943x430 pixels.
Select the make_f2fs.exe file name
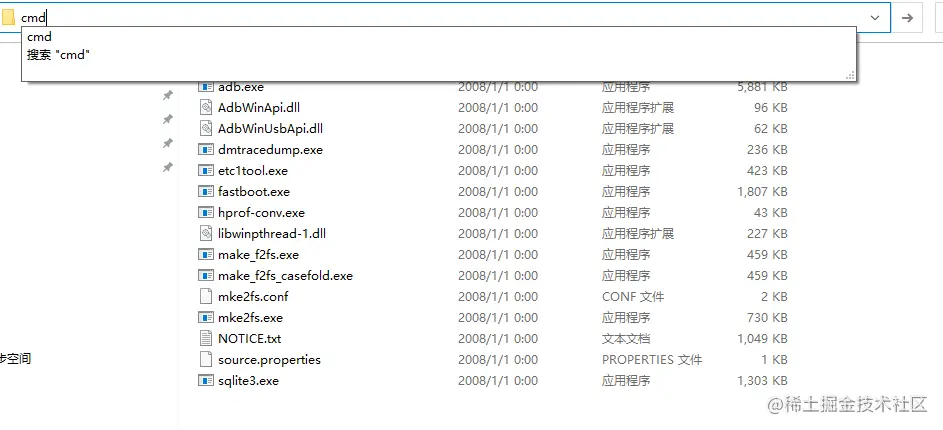[259, 255]
